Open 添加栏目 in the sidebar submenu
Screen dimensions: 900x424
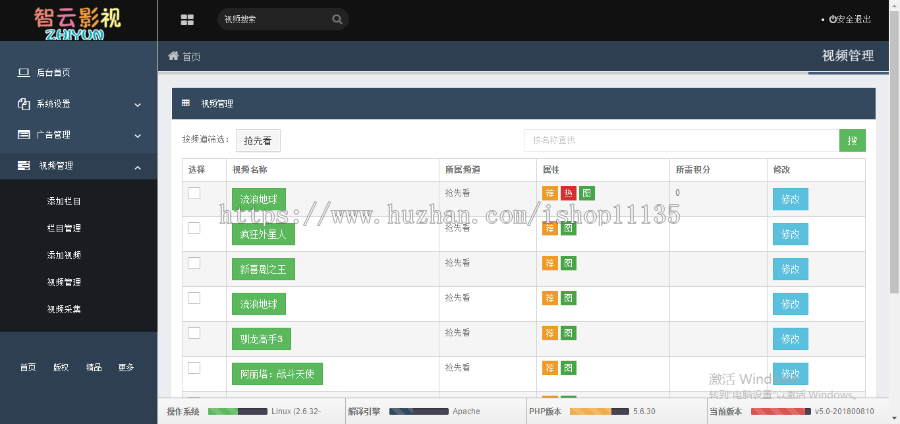click(x=64, y=201)
